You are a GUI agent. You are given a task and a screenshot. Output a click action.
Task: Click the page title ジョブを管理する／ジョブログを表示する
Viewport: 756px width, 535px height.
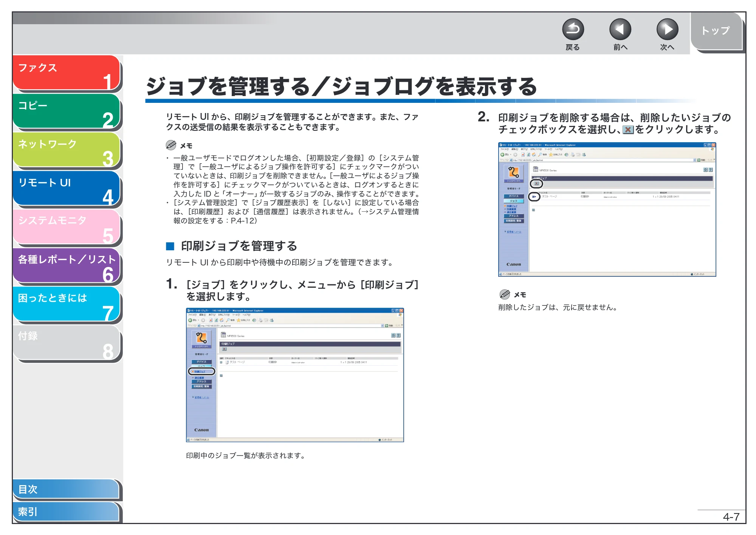[x=341, y=86]
